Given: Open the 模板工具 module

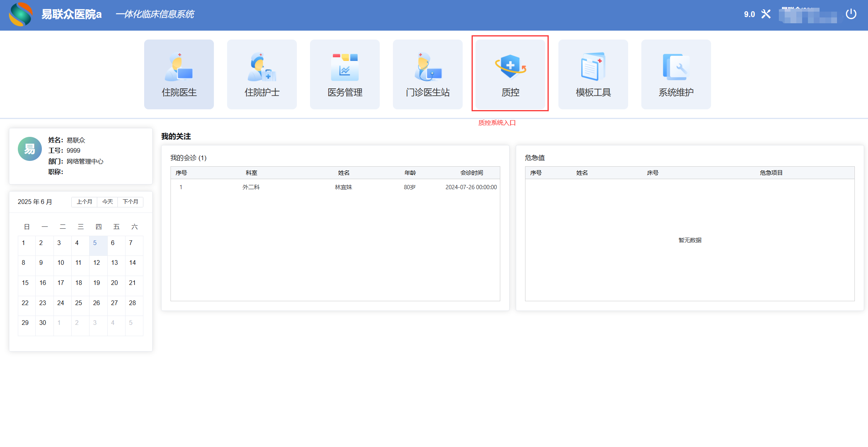Looking at the screenshot, I should click(x=593, y=74).
